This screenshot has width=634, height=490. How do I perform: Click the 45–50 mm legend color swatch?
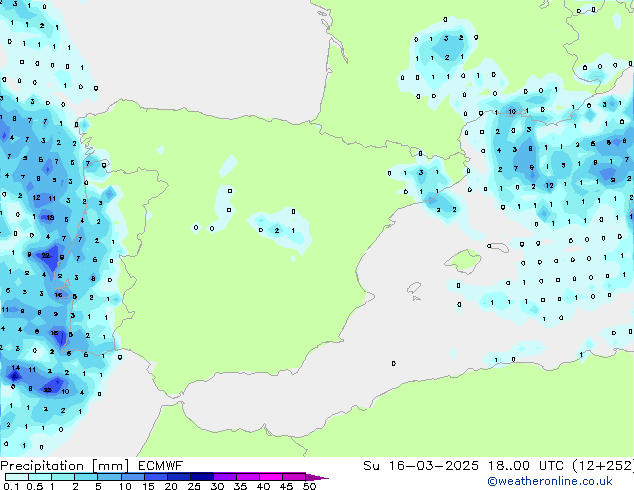(294, 477)
